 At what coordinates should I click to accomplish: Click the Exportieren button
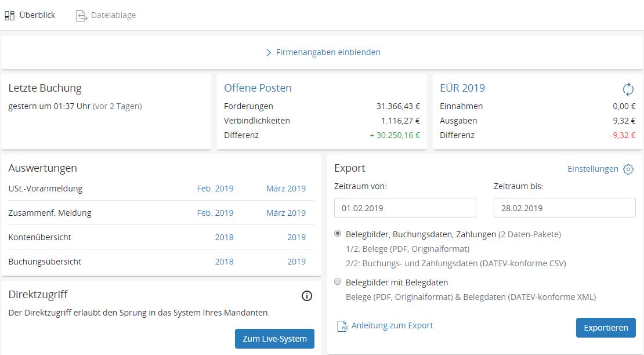606,328
